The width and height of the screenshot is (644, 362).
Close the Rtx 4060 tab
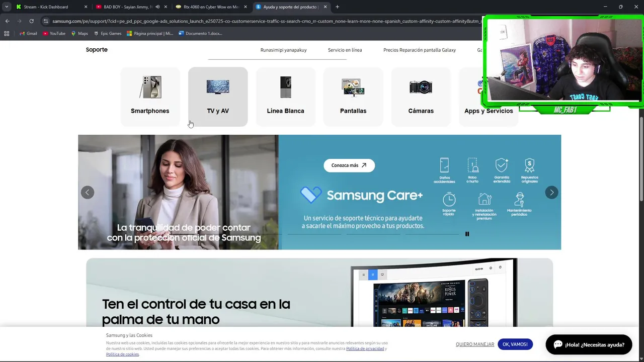click(246, 7)
